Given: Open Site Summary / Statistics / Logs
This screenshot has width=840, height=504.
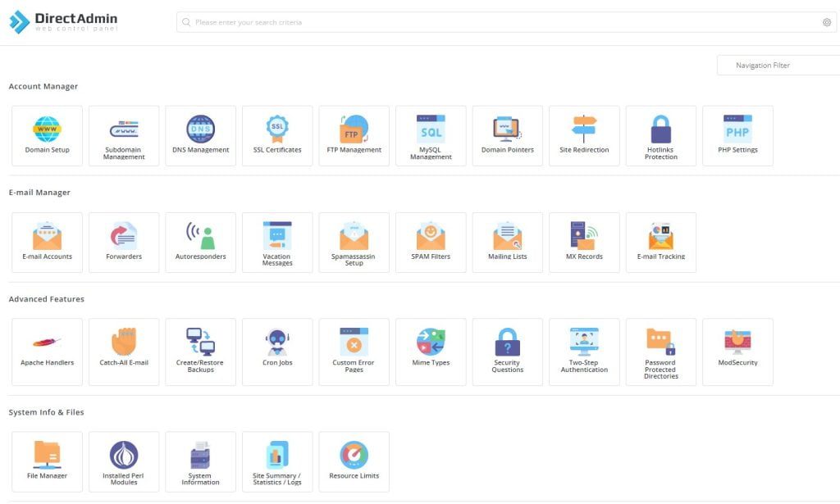Looking at the screenshot, I should [276, 461].
